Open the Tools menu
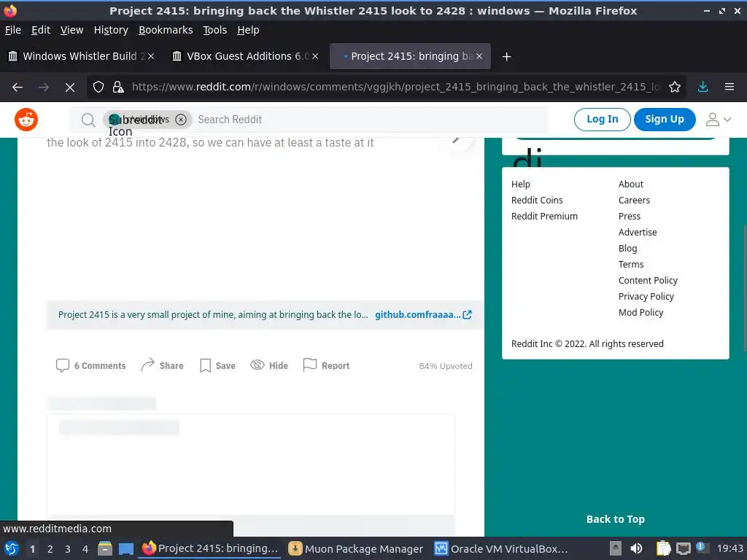Image resolution: width=747 pixels, height=560 pixels. point(215,30)
